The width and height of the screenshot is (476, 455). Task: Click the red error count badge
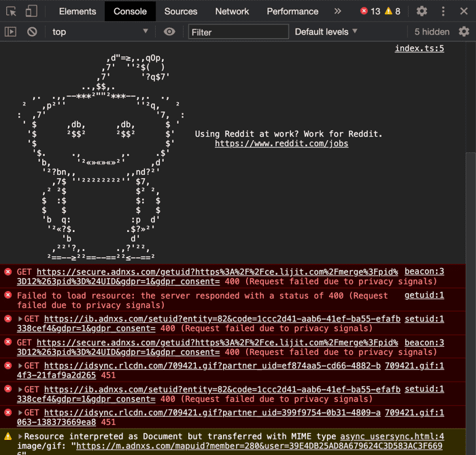click(370, 12)
